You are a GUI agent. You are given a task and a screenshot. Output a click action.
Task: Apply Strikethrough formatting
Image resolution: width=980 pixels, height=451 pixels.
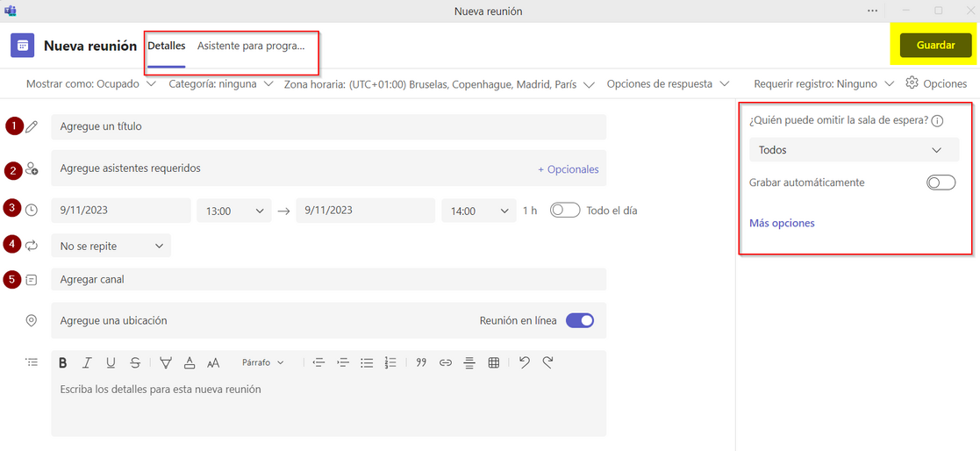135,363
